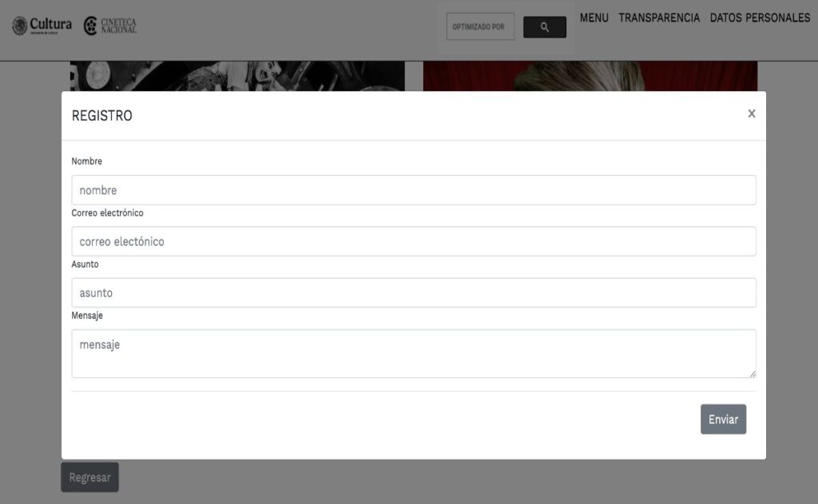This screenshot has height=504, width=818.
Task: Click the Enviar button
Action: pyautogui.click(x=723, y=419)
